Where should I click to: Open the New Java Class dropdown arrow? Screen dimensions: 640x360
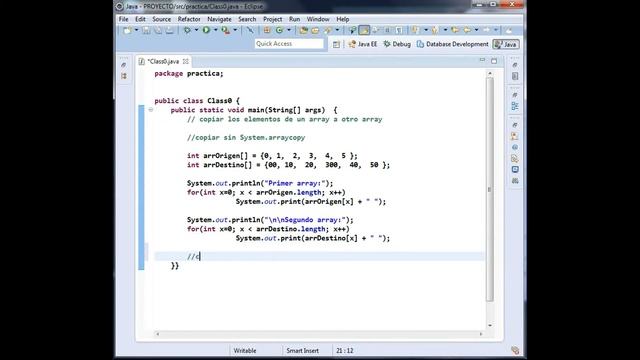[289, 30]
